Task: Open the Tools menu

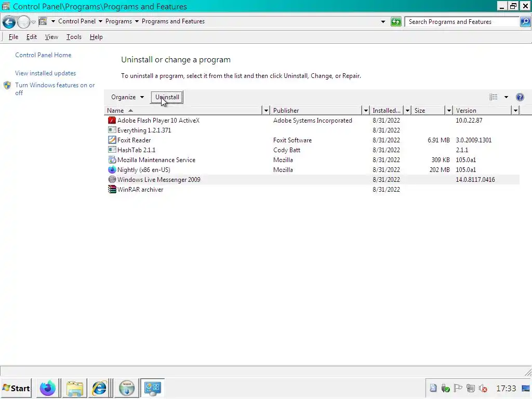Action: [74, 37]
